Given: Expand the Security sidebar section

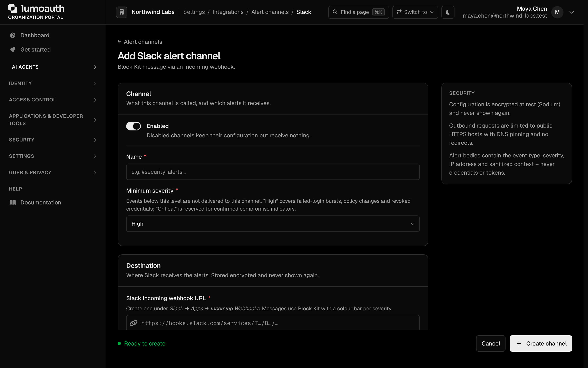Looking at the screenshot, I should click(x=53, y=140).
